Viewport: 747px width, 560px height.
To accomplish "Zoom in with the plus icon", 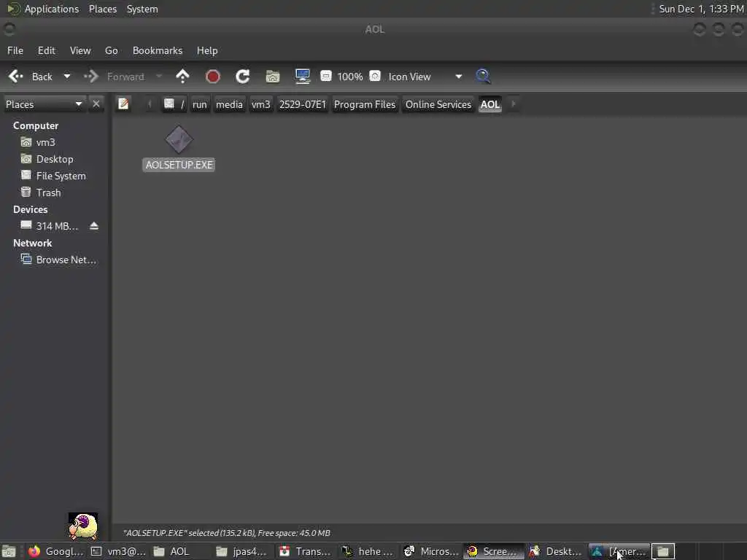I will click(376, 76).
